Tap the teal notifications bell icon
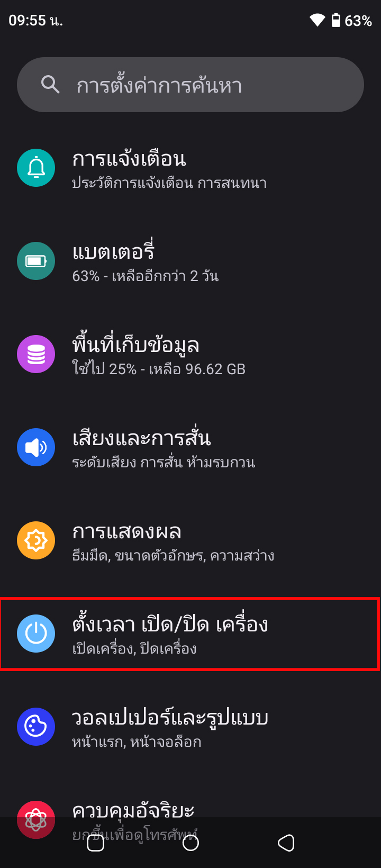This screenshot has width=381, height=868. pos(36,168)
